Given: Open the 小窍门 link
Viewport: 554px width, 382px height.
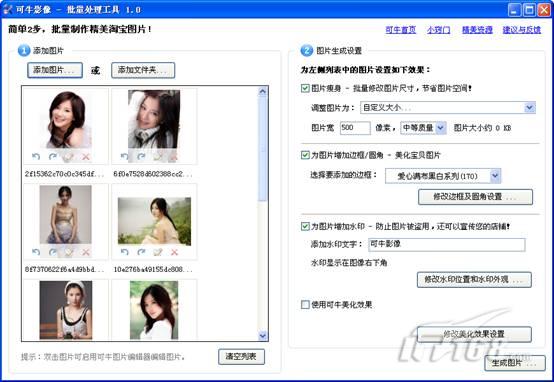Looking at the screenshot, I should (438, 30).
